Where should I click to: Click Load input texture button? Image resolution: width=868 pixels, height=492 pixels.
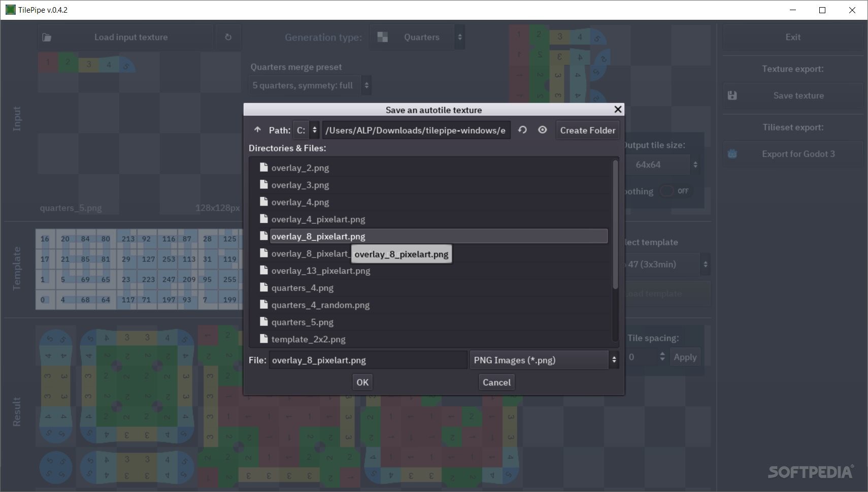pos(125,37)
